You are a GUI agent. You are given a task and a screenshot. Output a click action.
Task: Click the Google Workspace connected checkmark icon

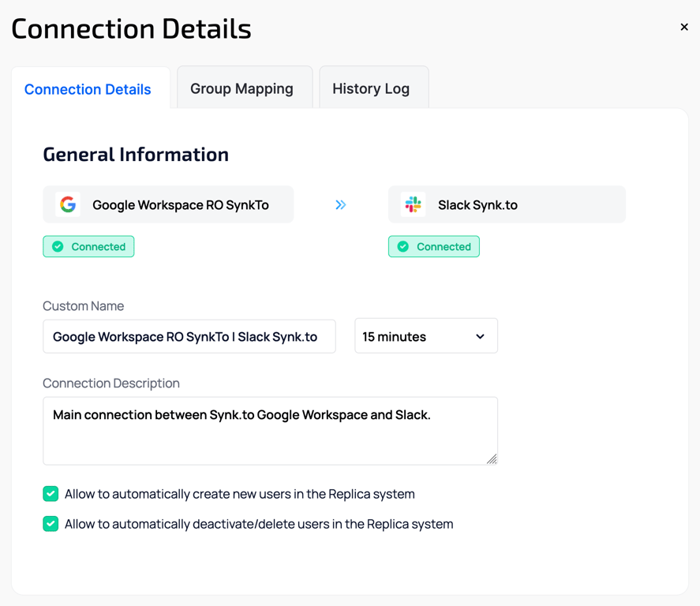click(x=58, y=247)
